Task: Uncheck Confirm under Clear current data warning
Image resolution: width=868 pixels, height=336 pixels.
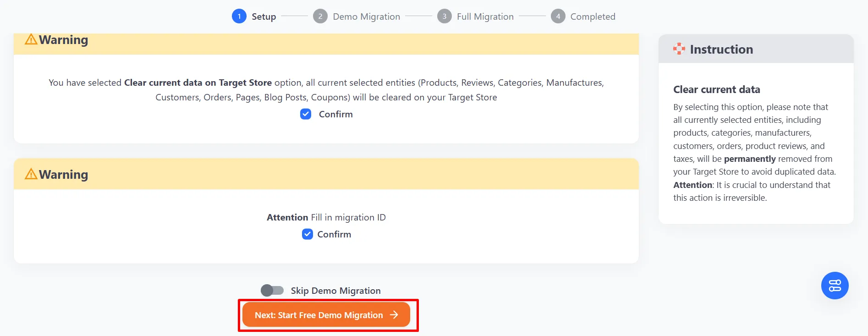Action: point(306,114)
